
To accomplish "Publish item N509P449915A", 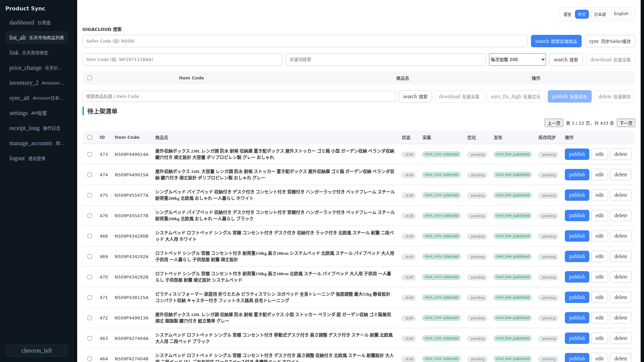I will pos(577,175).
